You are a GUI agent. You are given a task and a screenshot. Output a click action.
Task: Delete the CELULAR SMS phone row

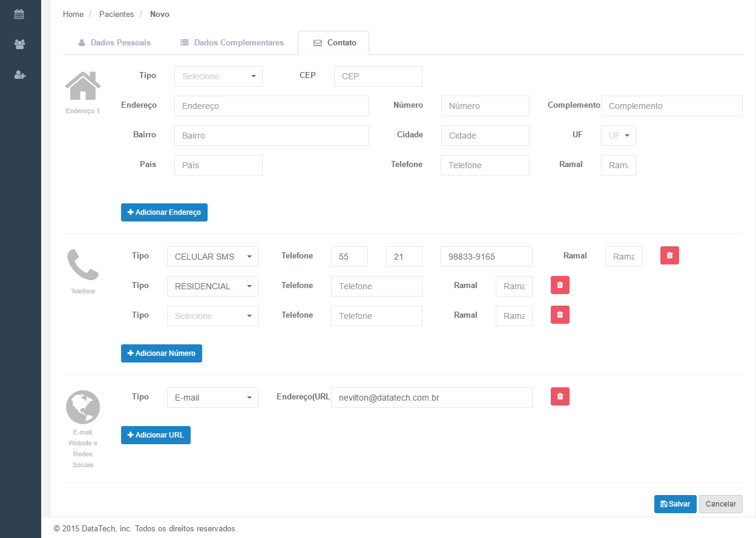pyautogui.click(x=669, y=255)
